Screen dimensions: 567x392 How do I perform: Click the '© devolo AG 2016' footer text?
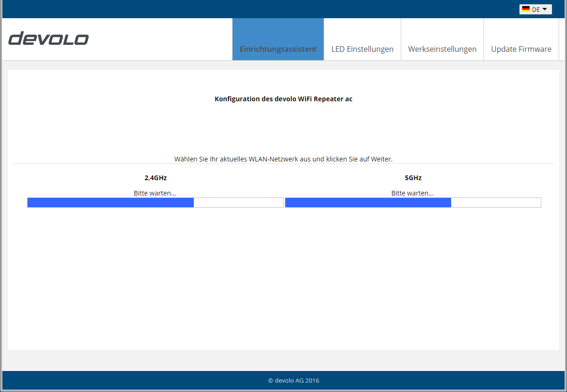point(294,381)
